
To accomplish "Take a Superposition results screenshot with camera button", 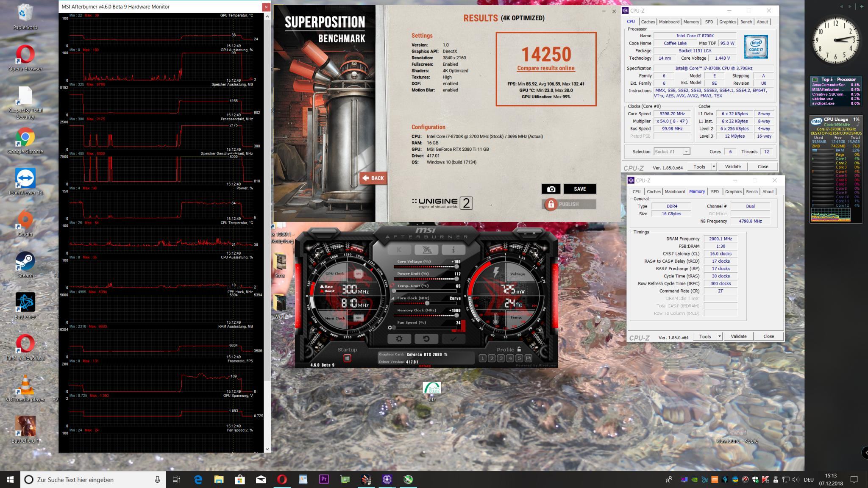I will pyautogui.click(x=551, y=189).
